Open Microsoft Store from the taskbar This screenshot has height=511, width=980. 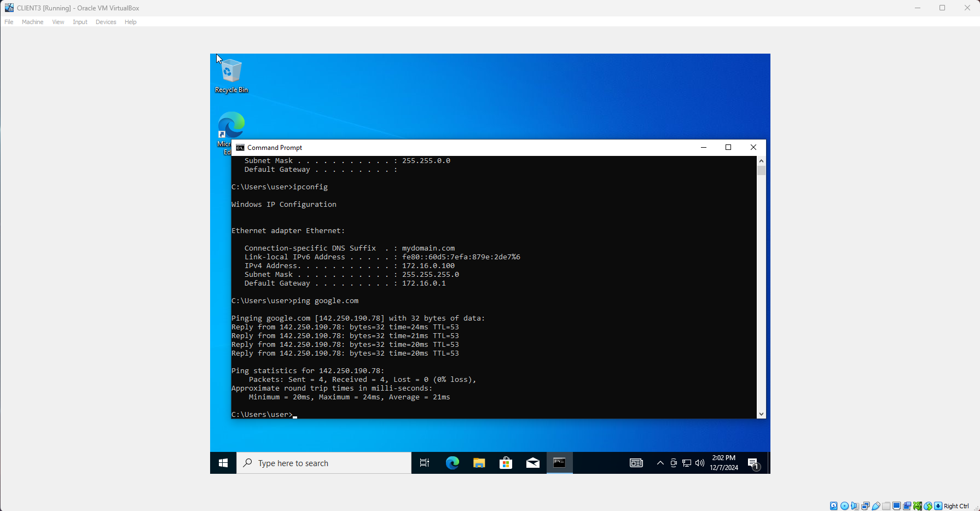click(506, 463)
